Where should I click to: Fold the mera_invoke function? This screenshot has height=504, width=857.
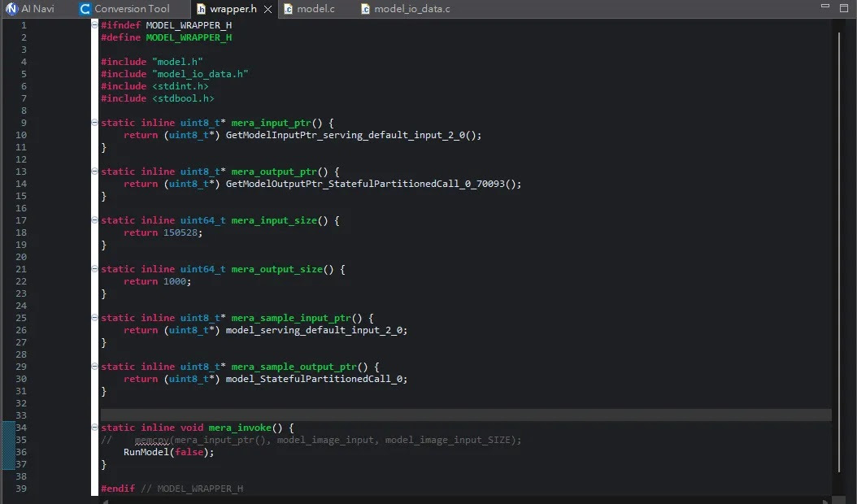point(95,428)
